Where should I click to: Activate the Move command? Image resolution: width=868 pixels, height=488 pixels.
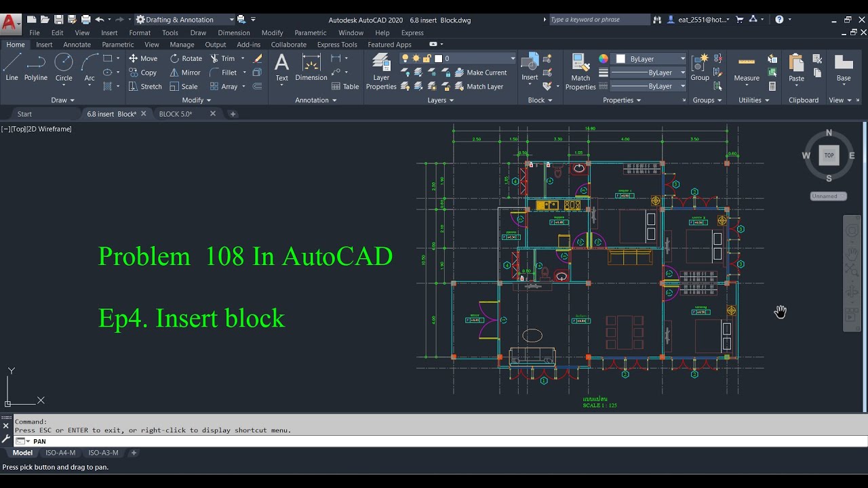(143, 58)
